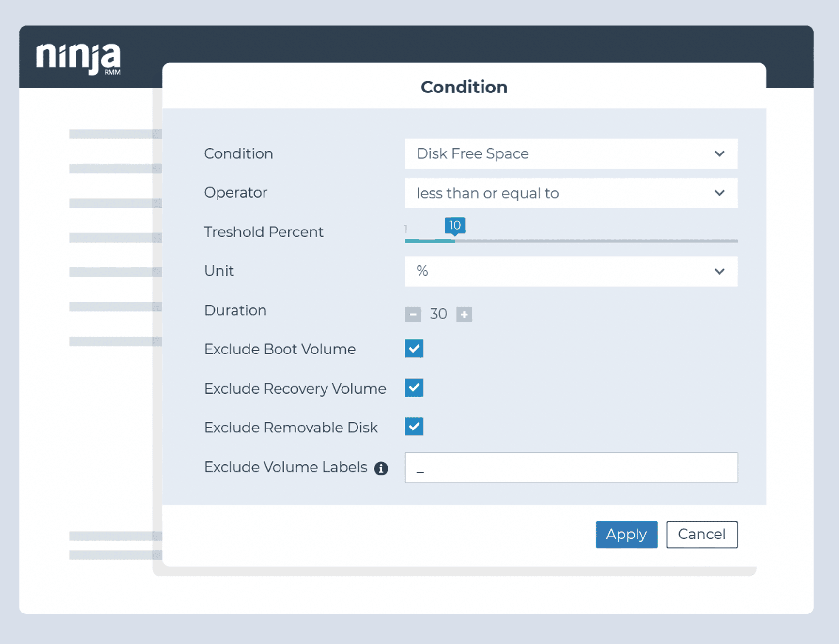Click the Exclude Volume Labels input field
Screen dimensions: 839x644
click(x=571, y=467)
